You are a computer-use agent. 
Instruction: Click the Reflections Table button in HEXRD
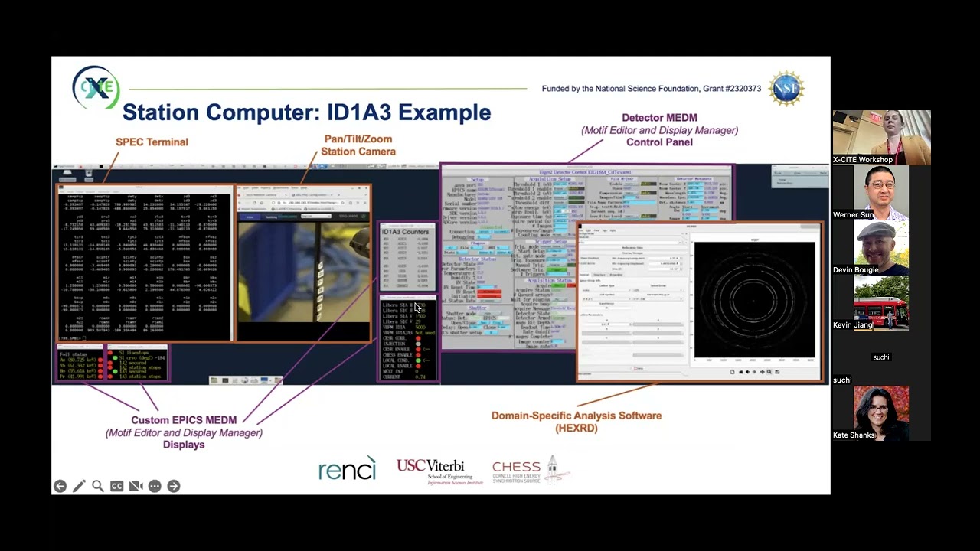point(632,248)
